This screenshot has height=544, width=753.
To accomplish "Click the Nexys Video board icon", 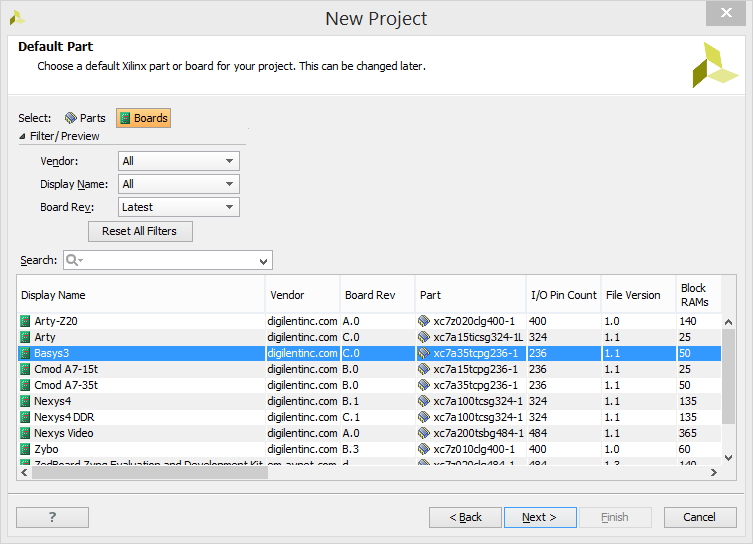I will coord(25,433).
